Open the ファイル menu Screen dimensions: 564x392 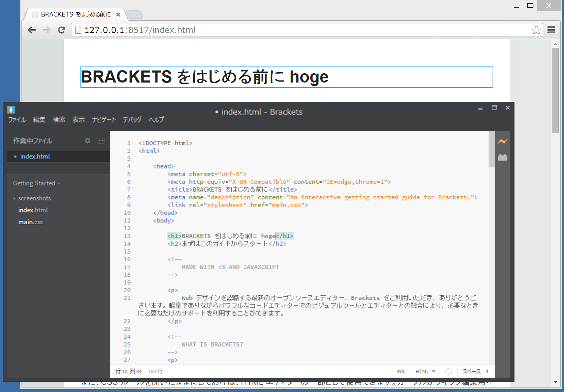pyautogui.click(x=17, y=120)
